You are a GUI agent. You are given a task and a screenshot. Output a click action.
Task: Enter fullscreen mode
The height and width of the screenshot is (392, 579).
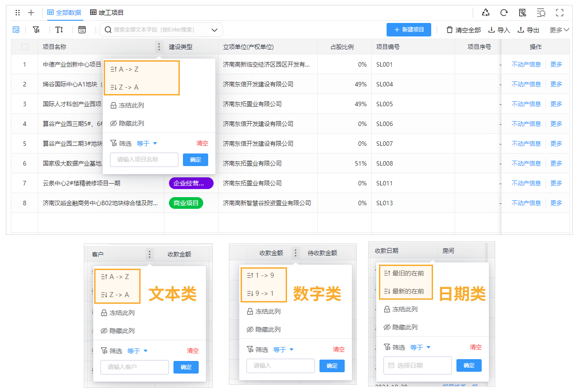click(559, 13)
